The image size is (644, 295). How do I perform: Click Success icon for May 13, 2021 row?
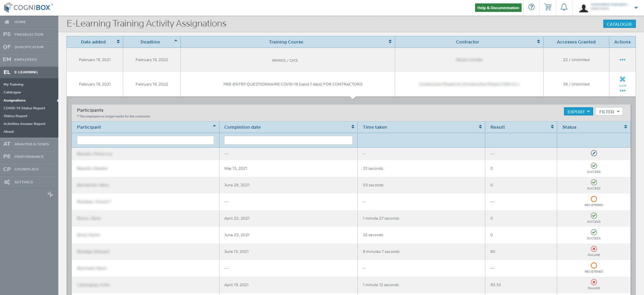pyautogui.click(x=594, y=166)
